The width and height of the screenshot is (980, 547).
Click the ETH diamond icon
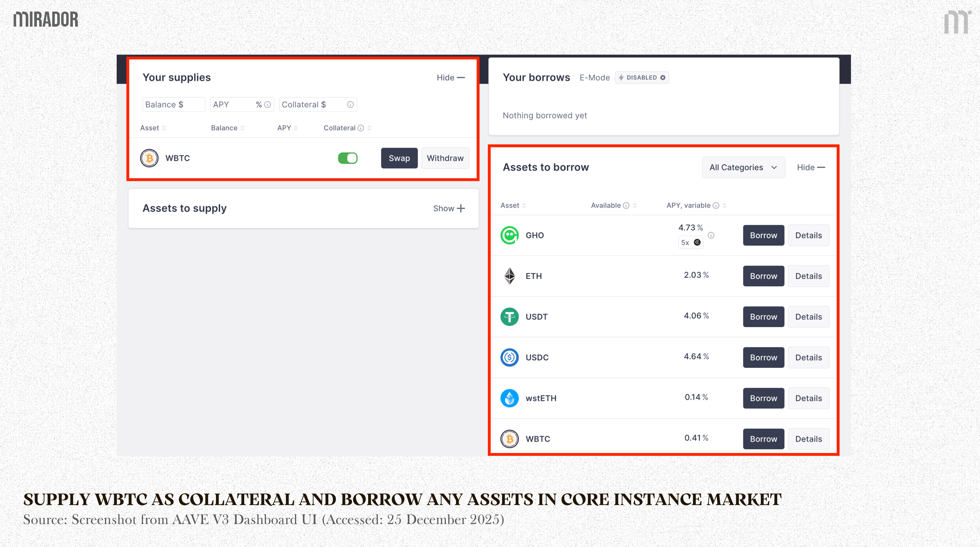(509, 276)
